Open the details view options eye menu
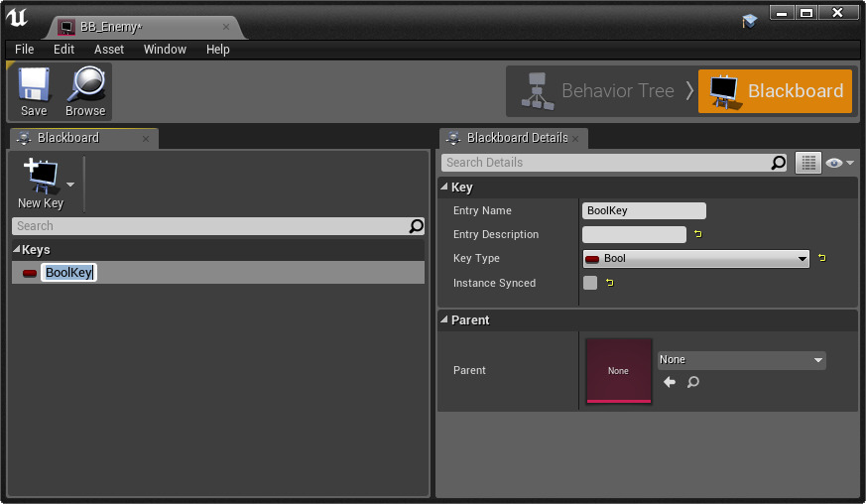866x504 pixels. coord(840,163)
